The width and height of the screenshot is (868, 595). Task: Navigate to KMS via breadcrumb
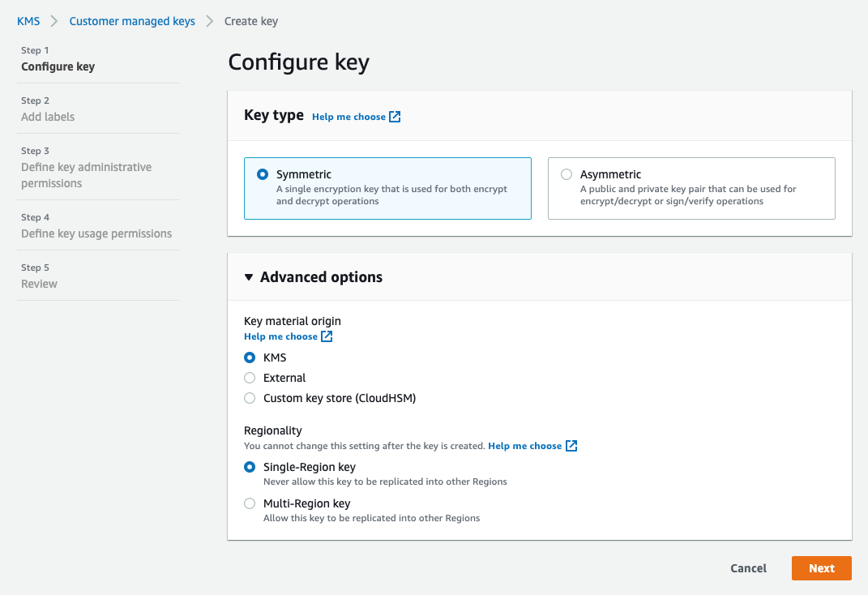[x=28, y=21]
